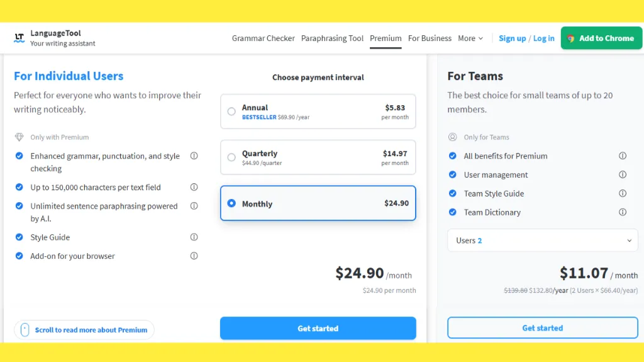Go to the Paraphrasing Tool tab
The image size is (644, 362).
(332, 38)
